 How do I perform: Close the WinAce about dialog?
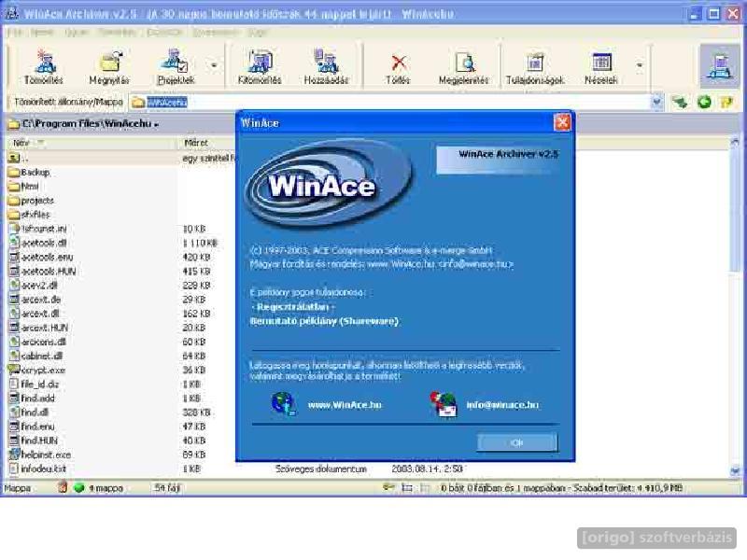pyautogui.click(x=562, y=122)
